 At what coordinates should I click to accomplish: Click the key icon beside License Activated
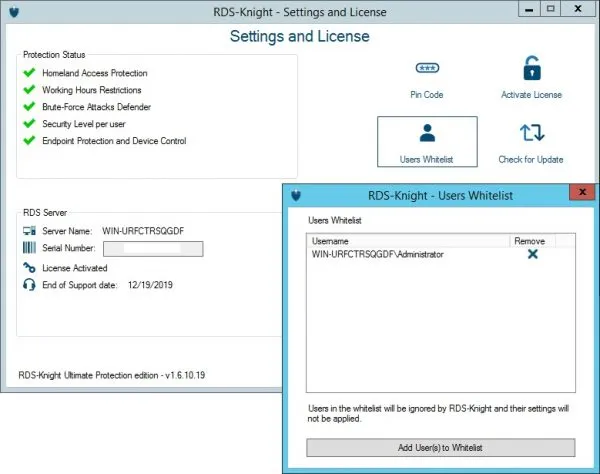(x=29, y=267)
